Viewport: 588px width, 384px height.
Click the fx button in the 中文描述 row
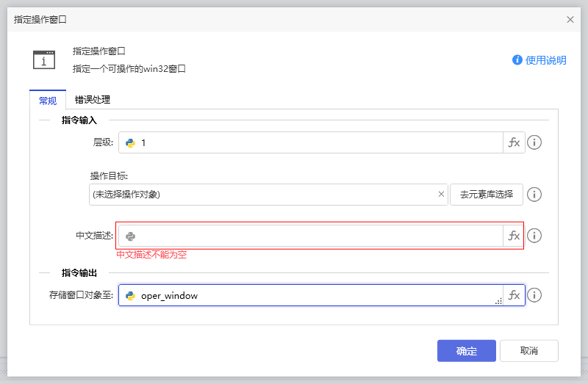point(514,236)
